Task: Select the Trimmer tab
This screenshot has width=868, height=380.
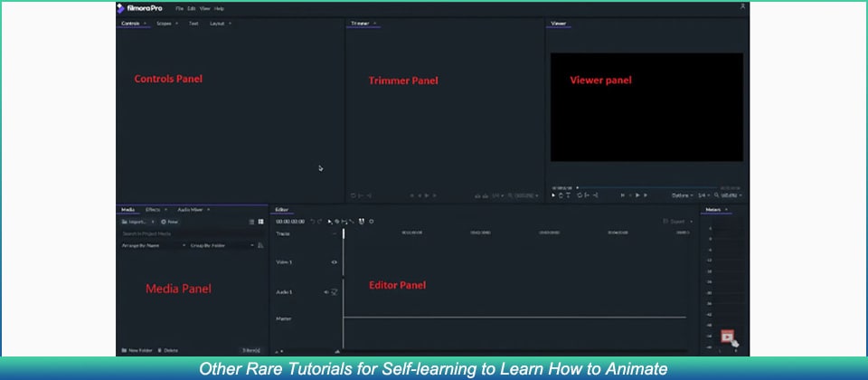Action: tap(360, 24)
